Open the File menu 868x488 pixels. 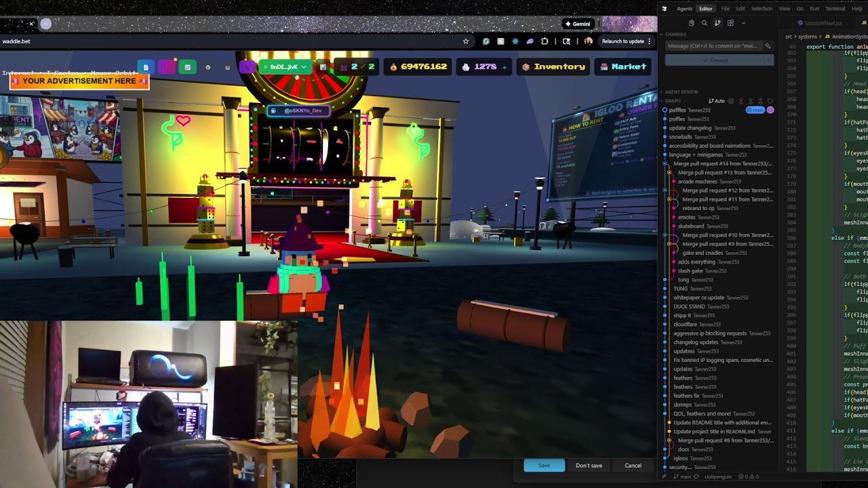tap(726, 9)
